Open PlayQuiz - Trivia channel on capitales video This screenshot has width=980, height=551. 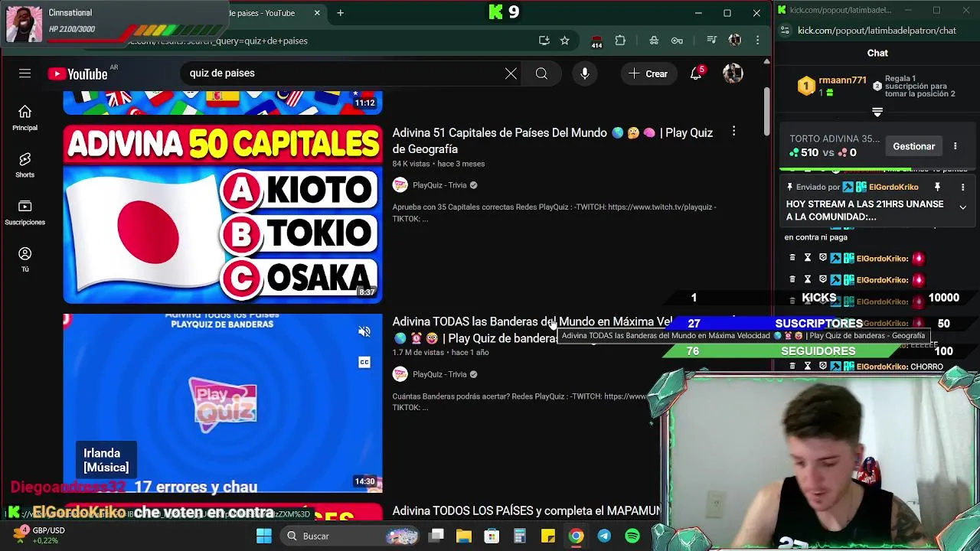439,185
